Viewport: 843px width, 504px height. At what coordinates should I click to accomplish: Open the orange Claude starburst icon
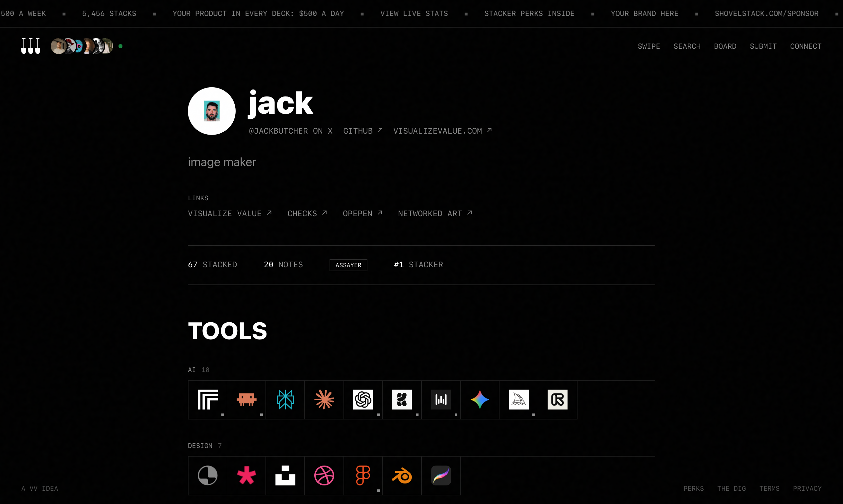324,400
